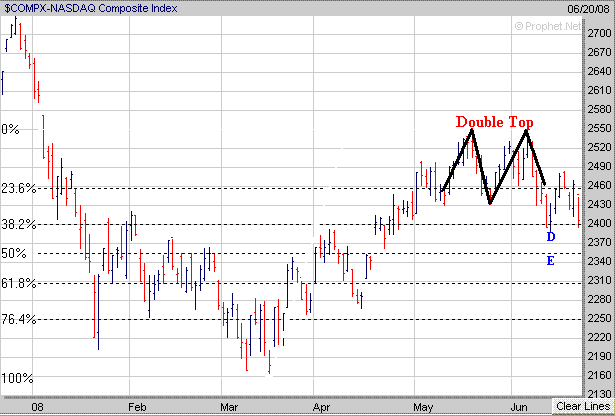Click the blue E marker label
This screenshot has height=416, width=615.
point(550,261)
